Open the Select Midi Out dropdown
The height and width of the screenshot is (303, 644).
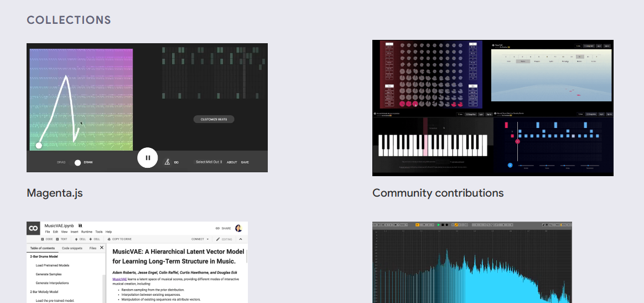pos(209,162)
